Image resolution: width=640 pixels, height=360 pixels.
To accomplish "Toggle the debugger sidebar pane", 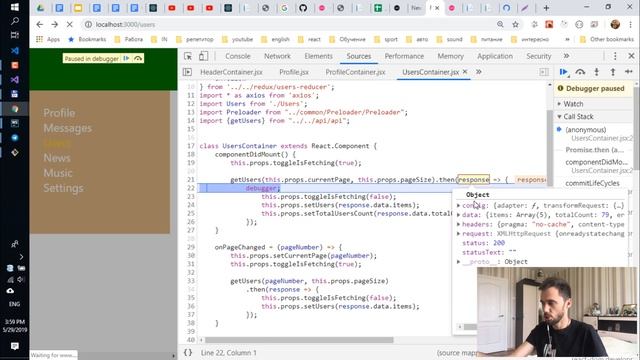I will point(544,72).
